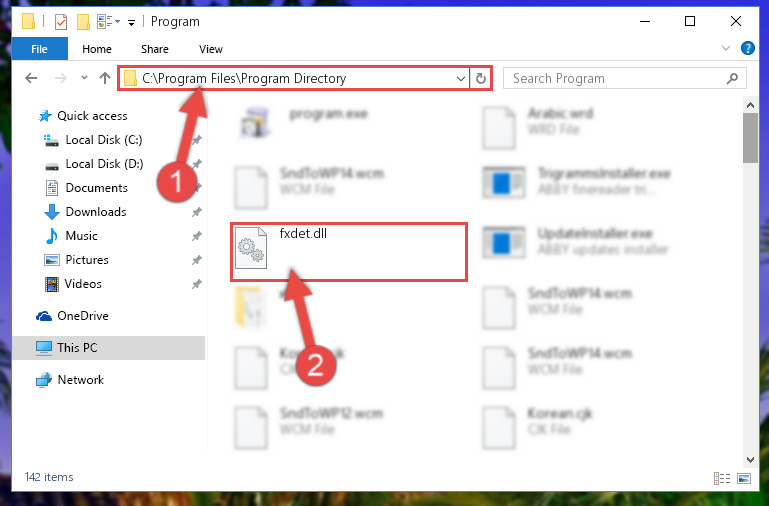The width and height of the screenshot is (769, 506).
Task: Navigate up one folder level
Action: [x=104, y=78]
